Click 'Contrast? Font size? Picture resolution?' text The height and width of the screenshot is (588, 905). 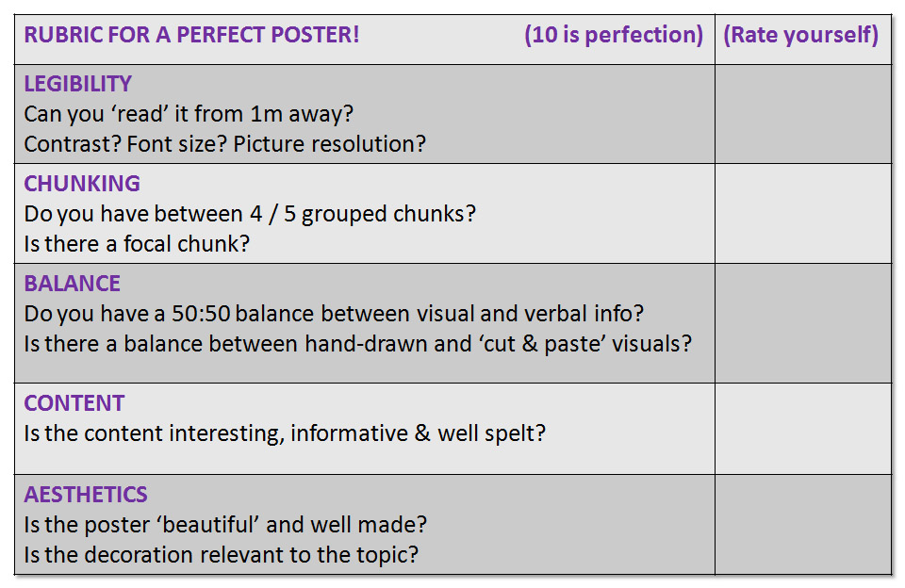[x=224, y=143]
